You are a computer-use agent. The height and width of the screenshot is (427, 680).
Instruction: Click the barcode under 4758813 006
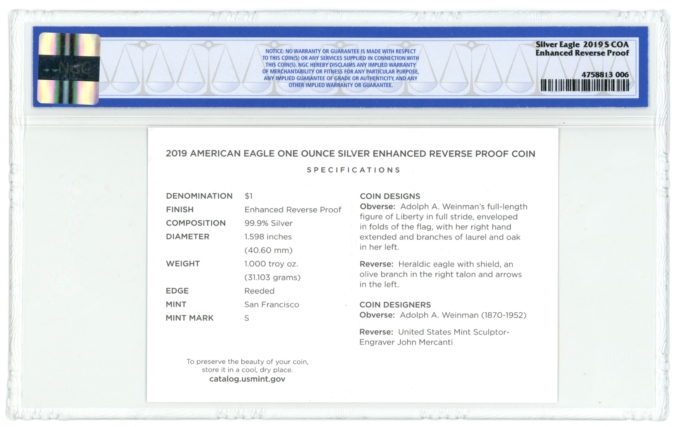click(x=585, y=85)
